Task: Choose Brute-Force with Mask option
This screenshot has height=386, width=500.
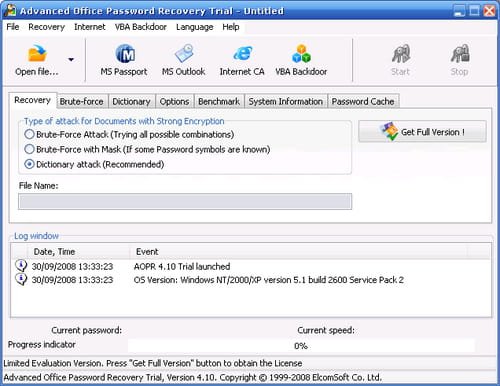Action: (29, 149)
